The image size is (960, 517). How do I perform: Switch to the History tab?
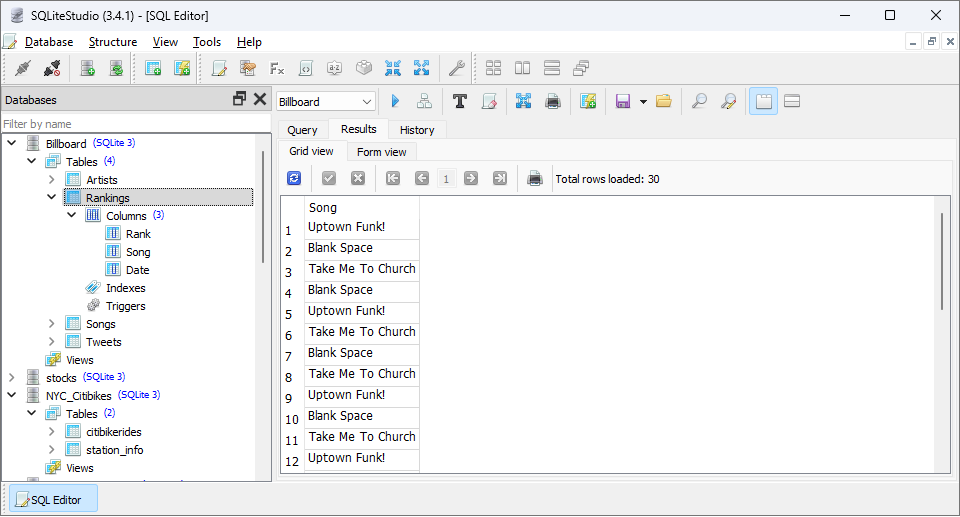click(x=417, y=130)
